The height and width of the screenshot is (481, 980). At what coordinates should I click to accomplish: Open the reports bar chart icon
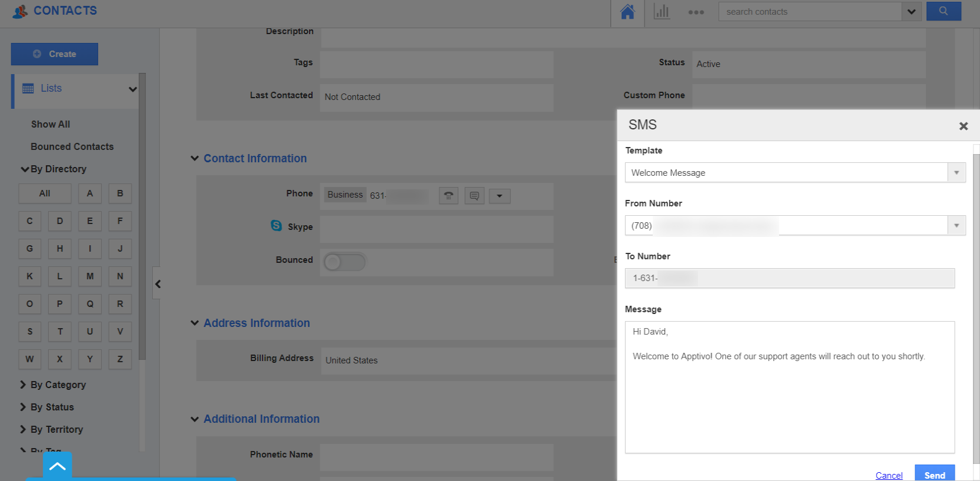click(662, 12)
